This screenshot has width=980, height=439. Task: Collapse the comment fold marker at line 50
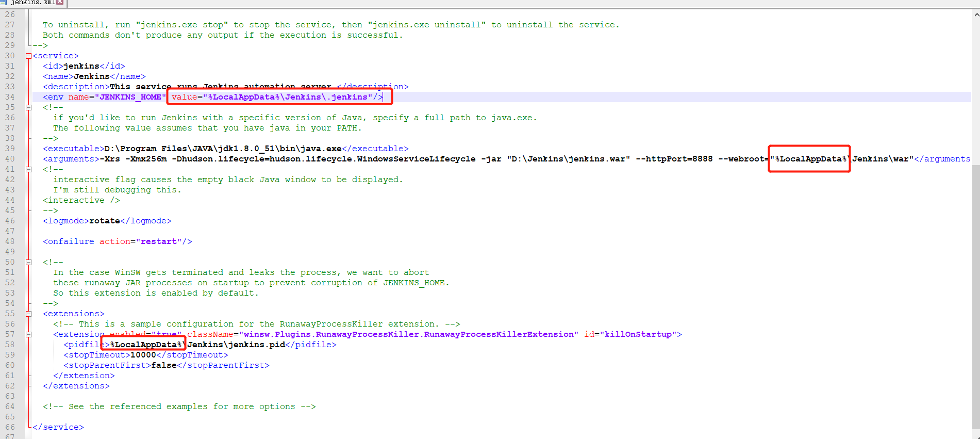(x=29, y=262)
